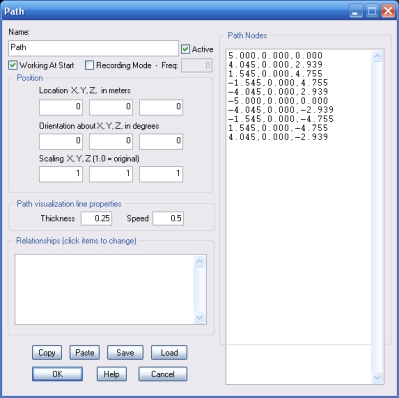Click the Orientation Z input field
399x398 pixels.
click(161, 141)
